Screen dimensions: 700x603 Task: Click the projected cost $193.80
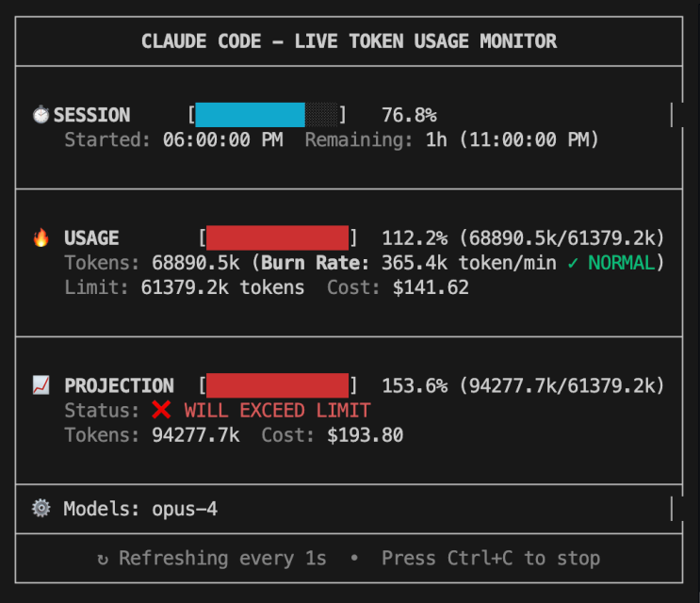pyautogui.click(x=366, y=435)
